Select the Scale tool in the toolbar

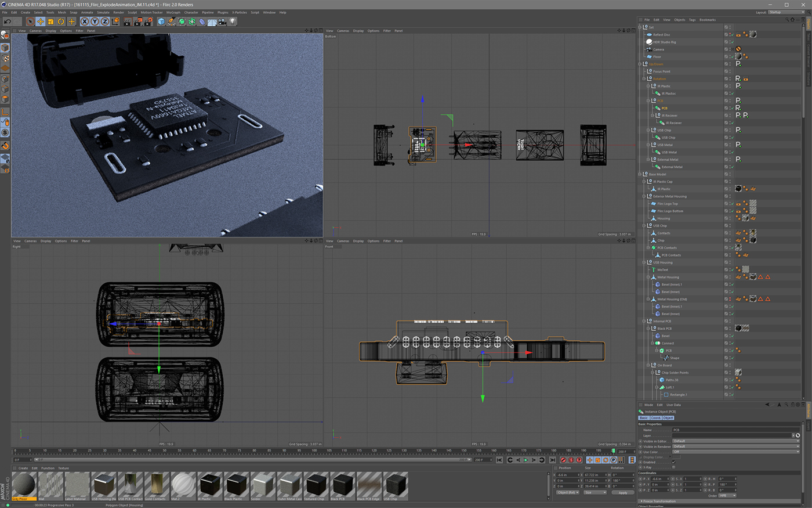(50, 21)
